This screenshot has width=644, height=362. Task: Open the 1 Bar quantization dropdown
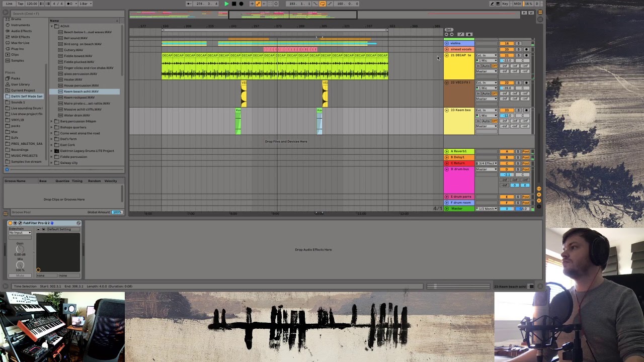pos(86,4)
